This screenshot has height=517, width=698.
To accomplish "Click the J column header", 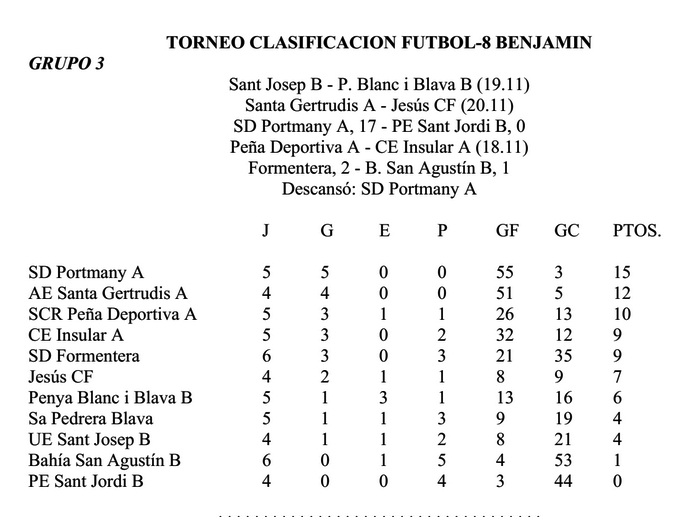I will click(x=266, y=231).
